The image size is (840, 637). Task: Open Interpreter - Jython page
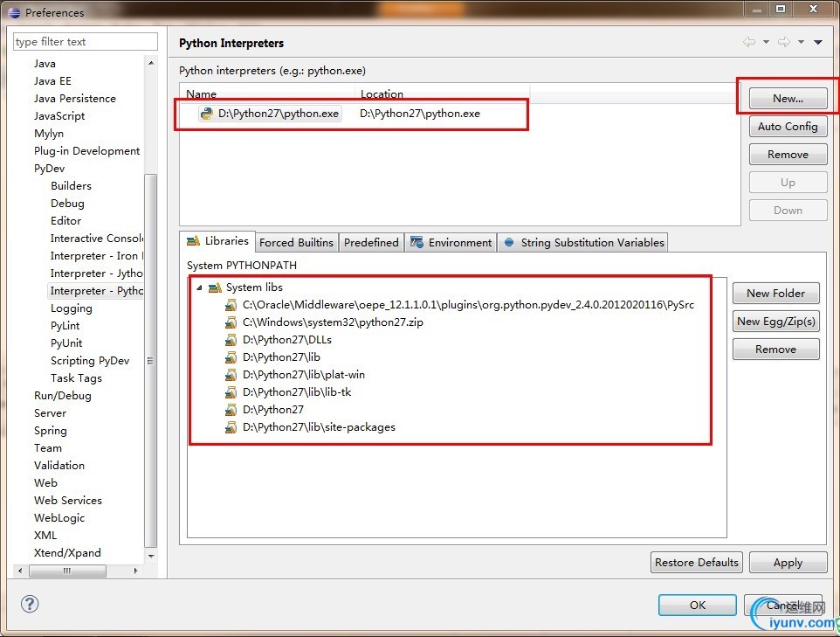tap(96, 273)
